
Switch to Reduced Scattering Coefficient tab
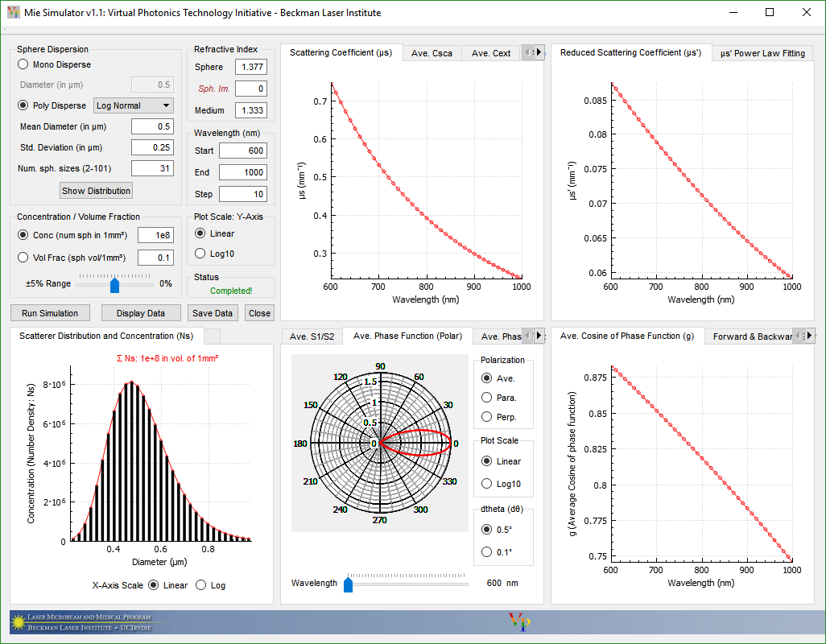click(x=630, y=52)
